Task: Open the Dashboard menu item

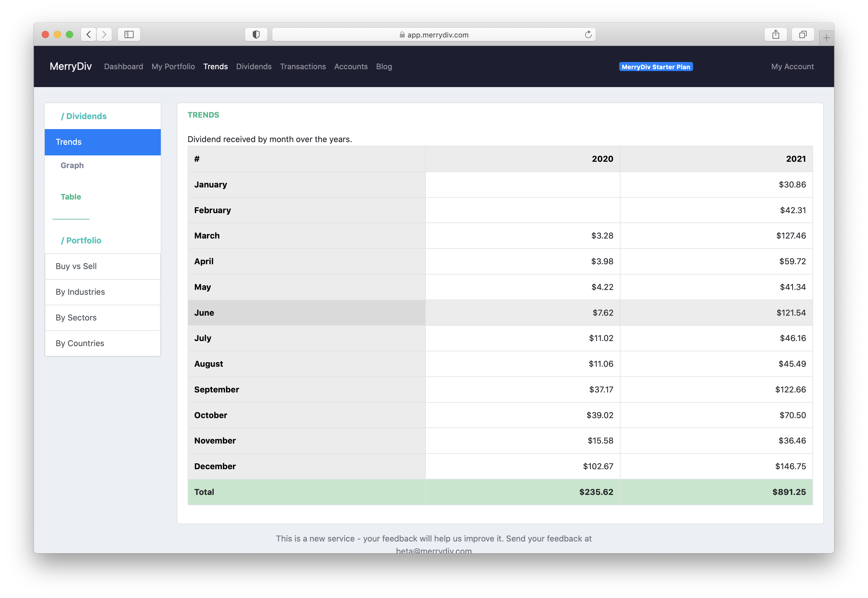Action: click(x=123, y=66)
